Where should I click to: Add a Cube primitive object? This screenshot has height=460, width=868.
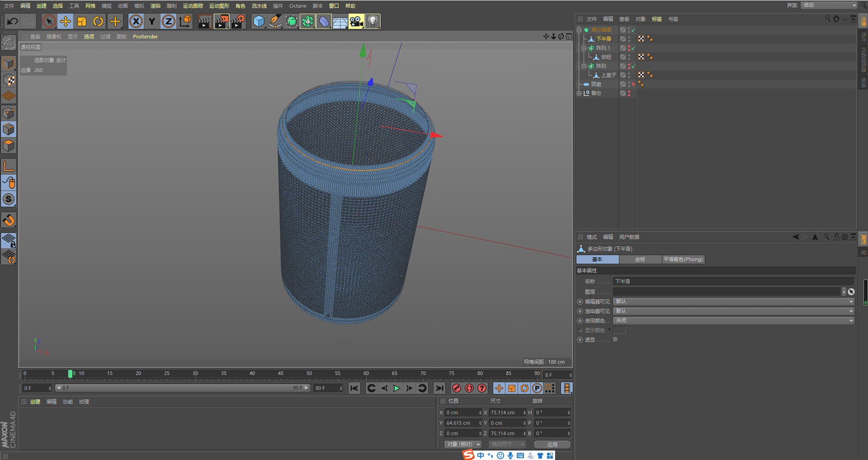(258, 21)
